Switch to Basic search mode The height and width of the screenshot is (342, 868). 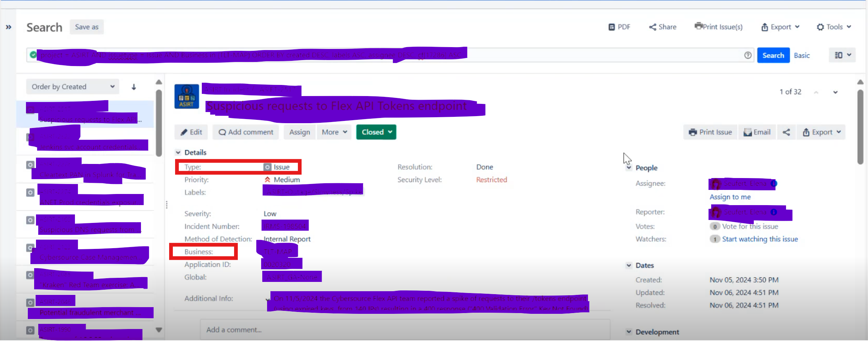802,55
